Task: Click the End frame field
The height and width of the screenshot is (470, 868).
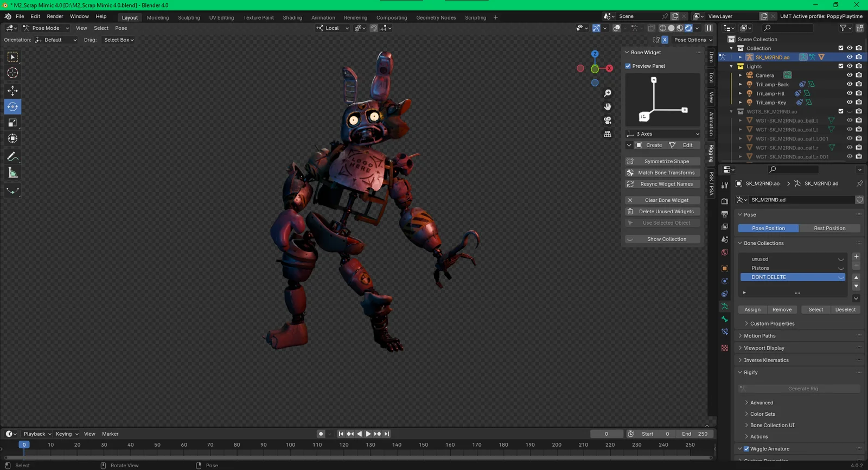Action: point(694,434)
